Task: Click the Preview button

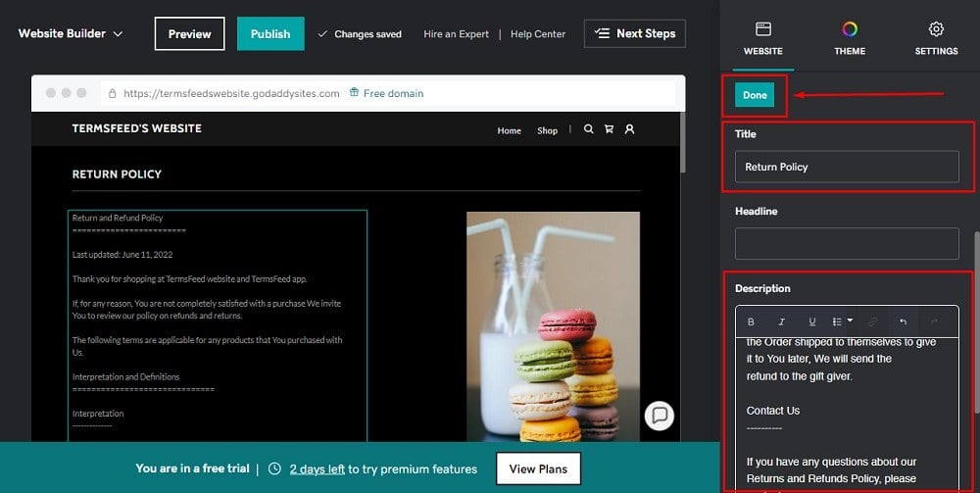Action: coord(189,33)
